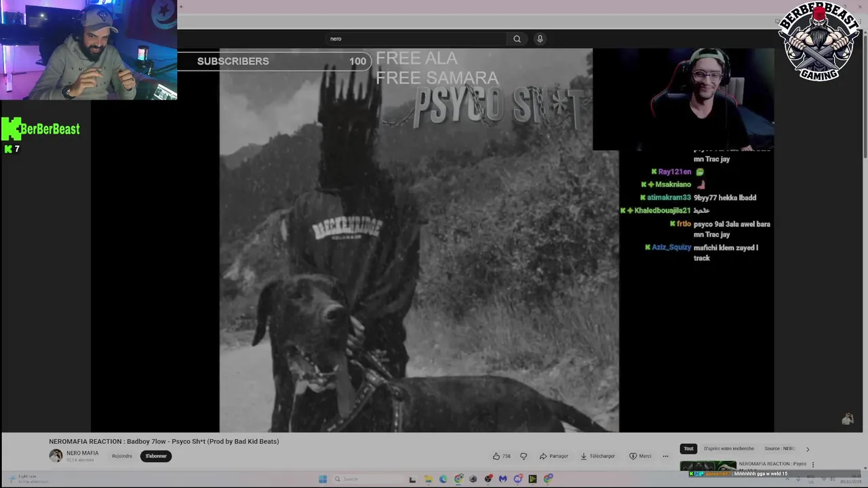The width and height of the screenshot is (868, 488).
Task: Select the 'Tout' filter chip
Action: click(x=688, y=449)
